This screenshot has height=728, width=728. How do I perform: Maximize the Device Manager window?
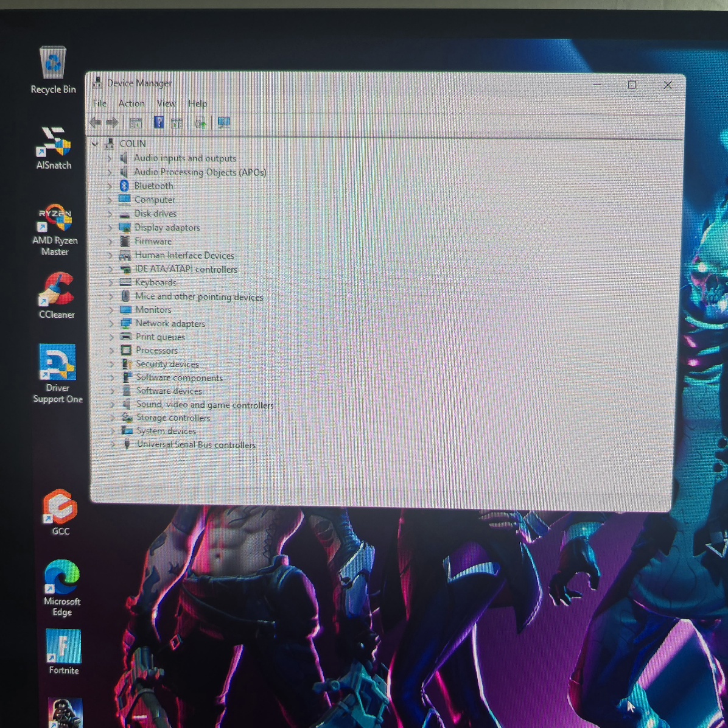[632, 85]
